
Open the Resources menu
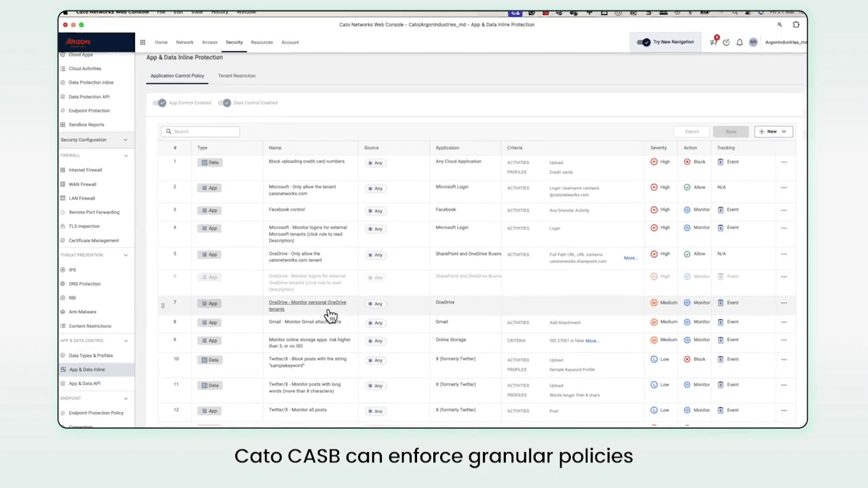coord(262,42)
